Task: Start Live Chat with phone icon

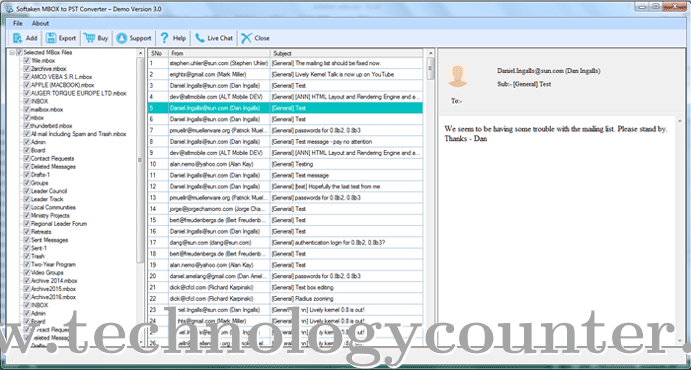Action: tap(200, 38)
